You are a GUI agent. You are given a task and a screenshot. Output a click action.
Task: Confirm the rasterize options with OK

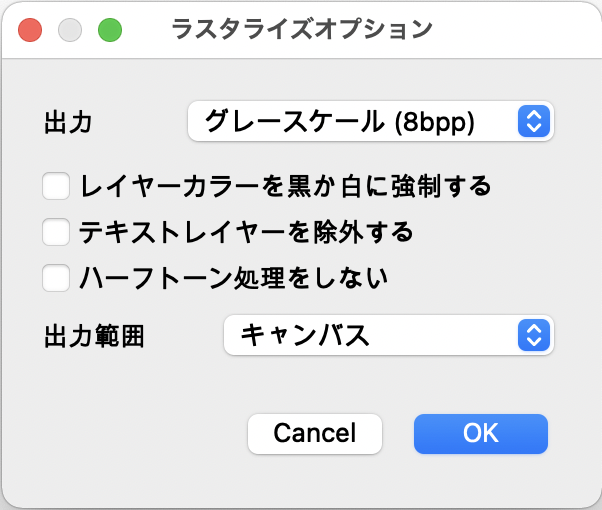coord(480,433)
